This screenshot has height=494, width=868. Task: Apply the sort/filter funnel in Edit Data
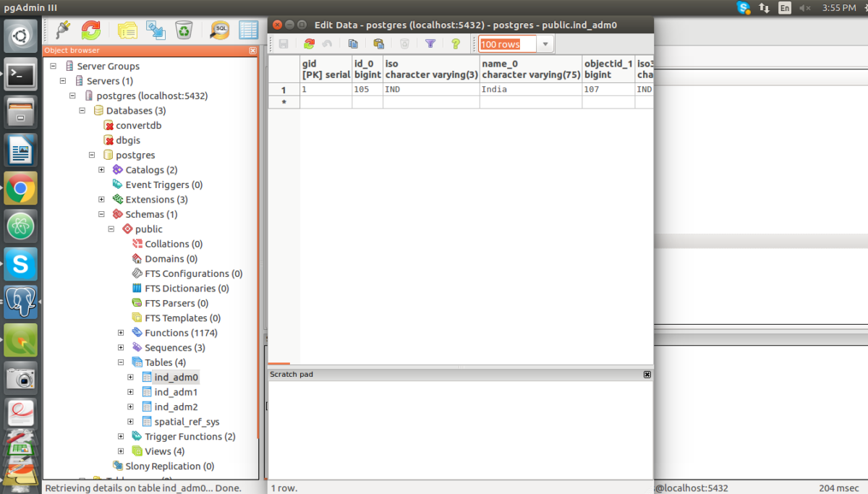pyautogui.click(x=430, y=43)
